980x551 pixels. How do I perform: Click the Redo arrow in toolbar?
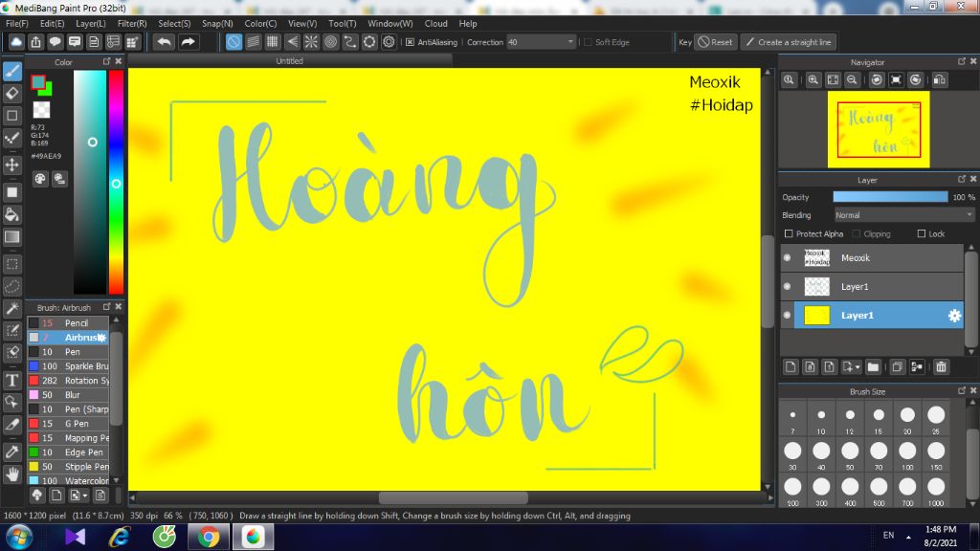click(188, 42)
